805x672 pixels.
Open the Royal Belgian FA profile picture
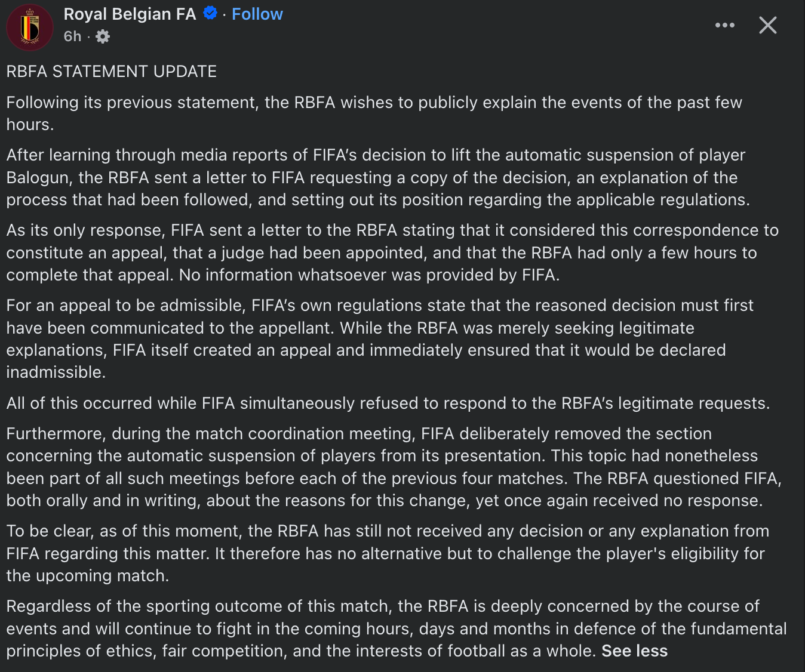[x=30, y=27]
